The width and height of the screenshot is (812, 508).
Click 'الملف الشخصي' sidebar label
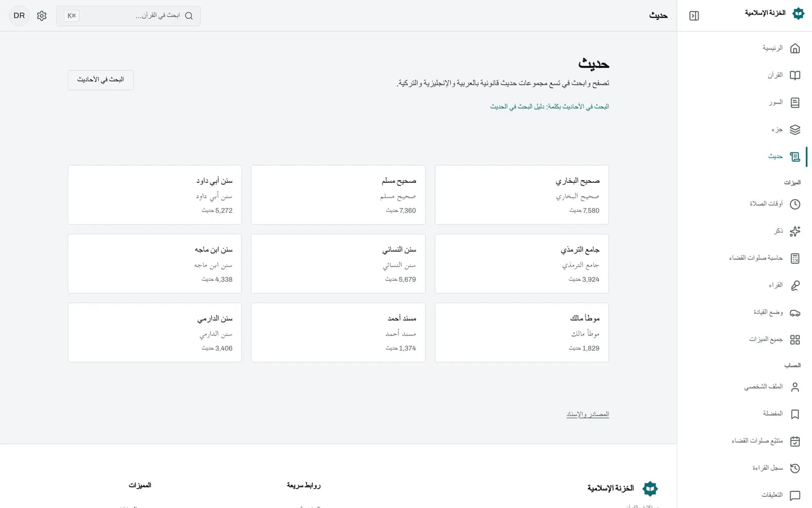[x=763, y=387]
